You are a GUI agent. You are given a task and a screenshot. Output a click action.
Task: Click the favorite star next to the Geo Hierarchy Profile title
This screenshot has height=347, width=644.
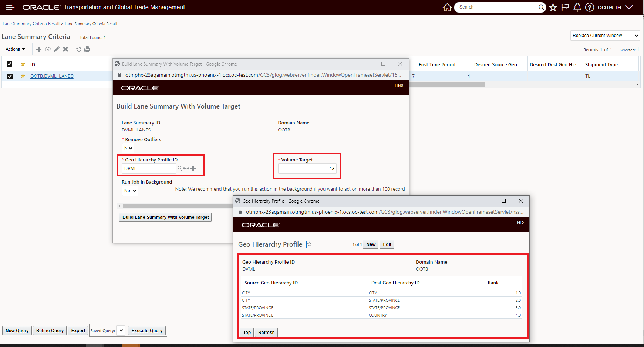pos(309,244)
